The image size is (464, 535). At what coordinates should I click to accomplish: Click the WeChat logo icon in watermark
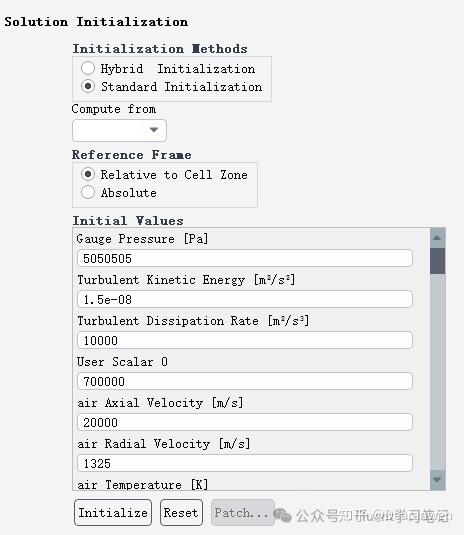[283, 515]
